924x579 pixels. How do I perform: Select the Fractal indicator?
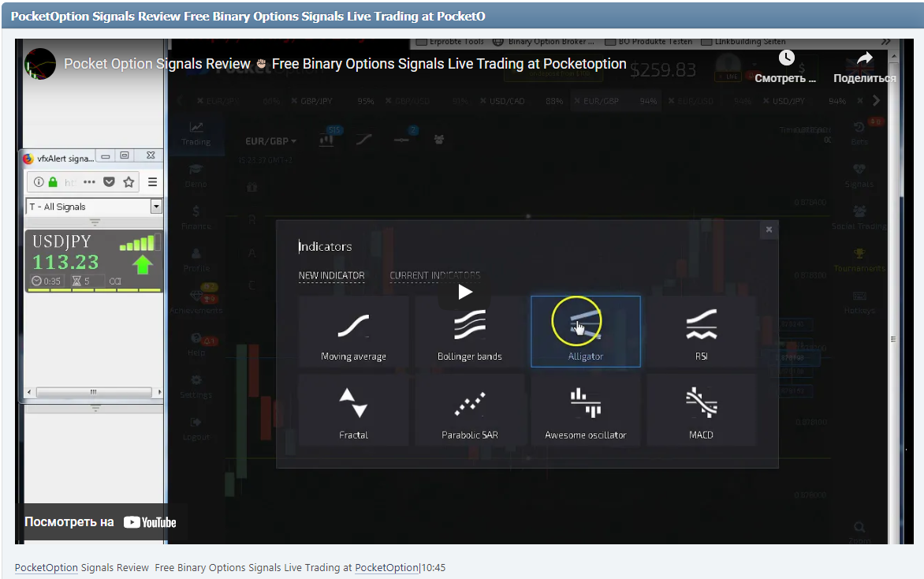352,409
